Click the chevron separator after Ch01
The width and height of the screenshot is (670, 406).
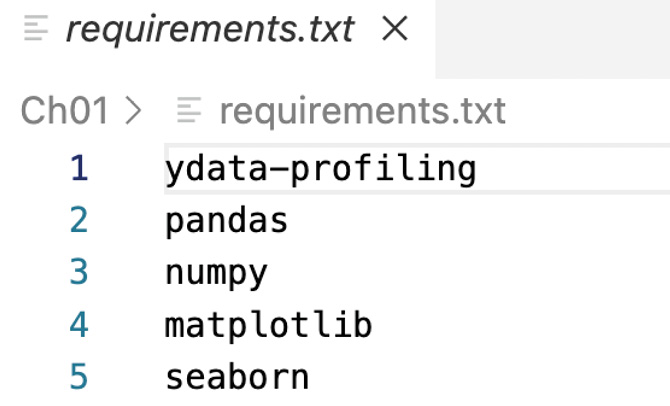pos(133,111)
